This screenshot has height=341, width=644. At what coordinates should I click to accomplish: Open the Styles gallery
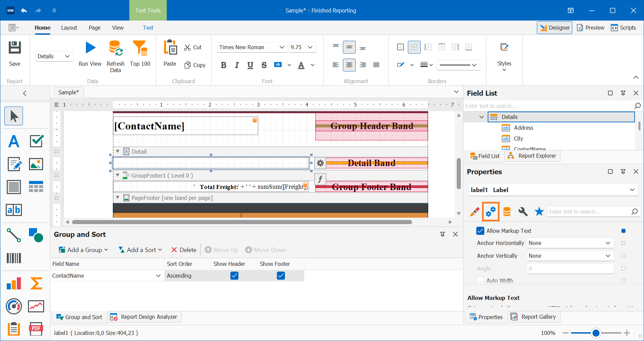pyautogui.click(x=504, y=56)
